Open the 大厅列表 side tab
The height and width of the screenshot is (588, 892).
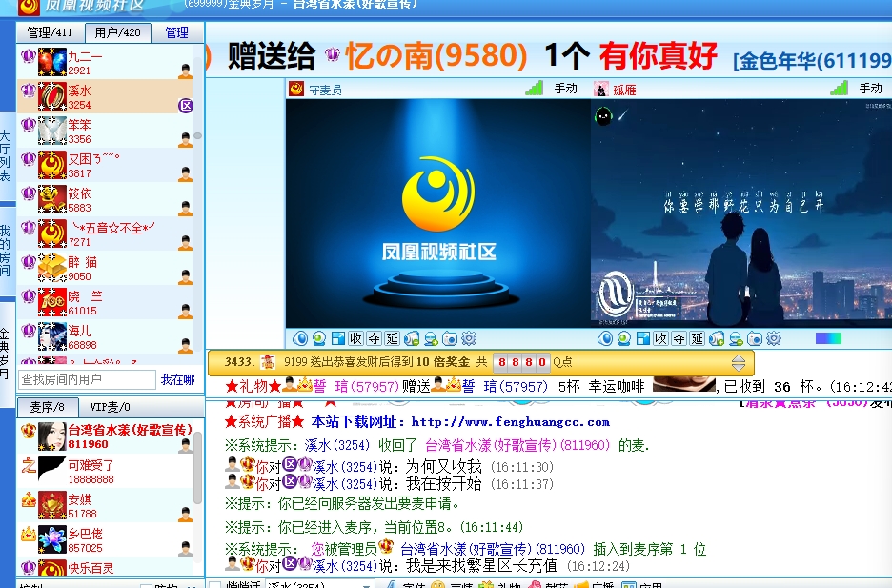pos(5,155)
